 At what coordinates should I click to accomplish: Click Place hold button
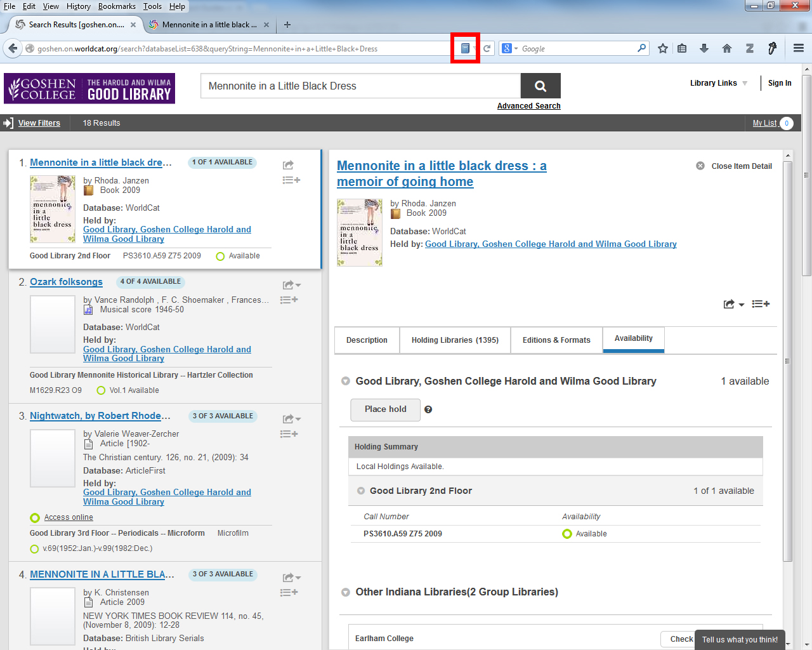point(386,409)
